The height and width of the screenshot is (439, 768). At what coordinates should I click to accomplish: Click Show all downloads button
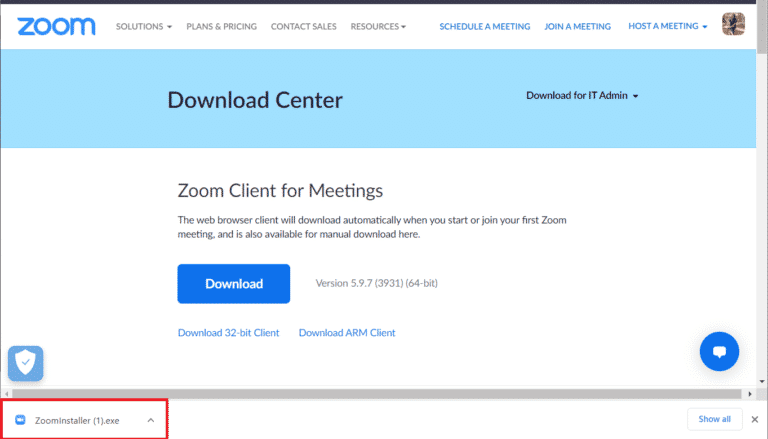(714, 419)
